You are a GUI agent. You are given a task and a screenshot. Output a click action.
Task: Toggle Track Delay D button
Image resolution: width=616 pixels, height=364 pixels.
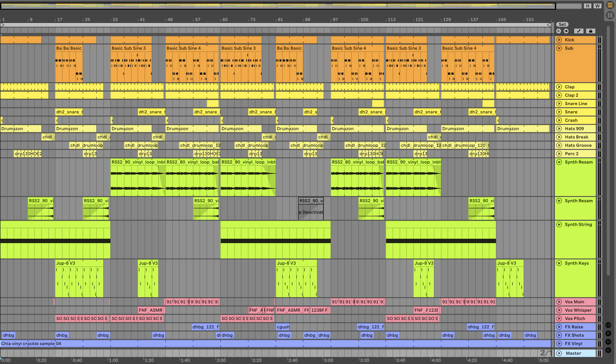point(608,350)
